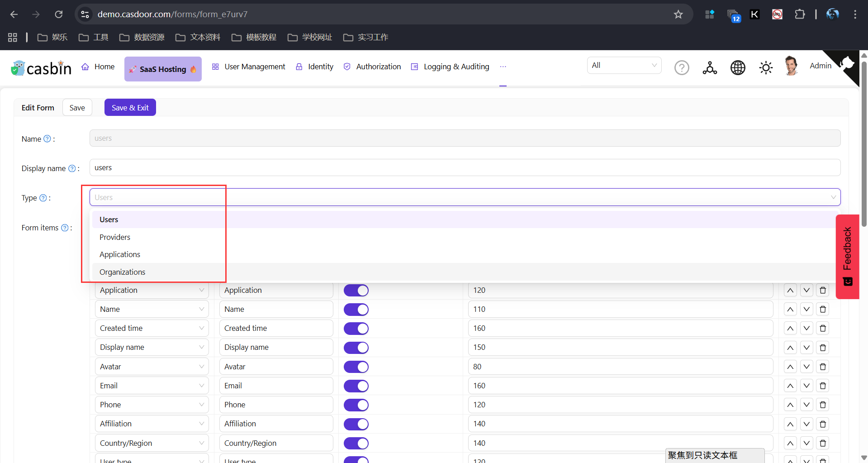
Task: Move the Email row down with arrow icon
Action: (x=806, y=386)
